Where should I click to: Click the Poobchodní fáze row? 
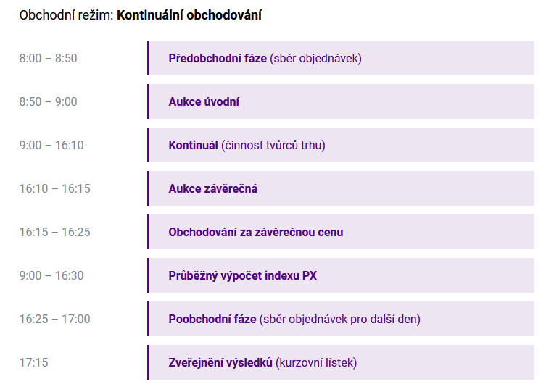(341, 319)
